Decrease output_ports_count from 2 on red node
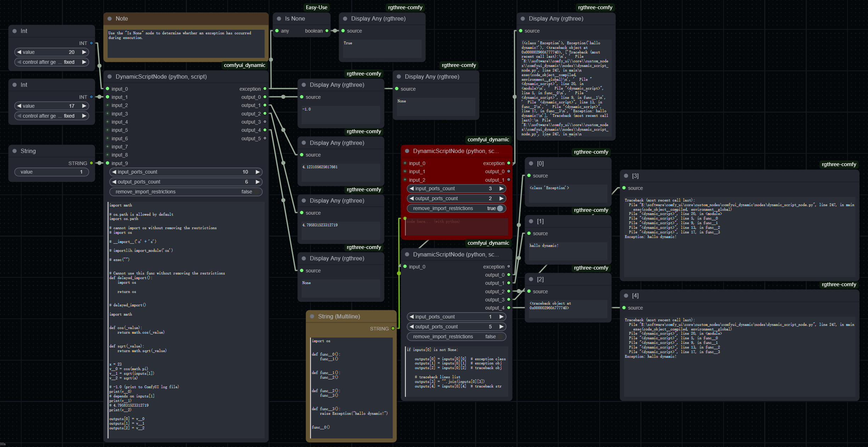The image size is (868, 447). [x=412, y=198]
